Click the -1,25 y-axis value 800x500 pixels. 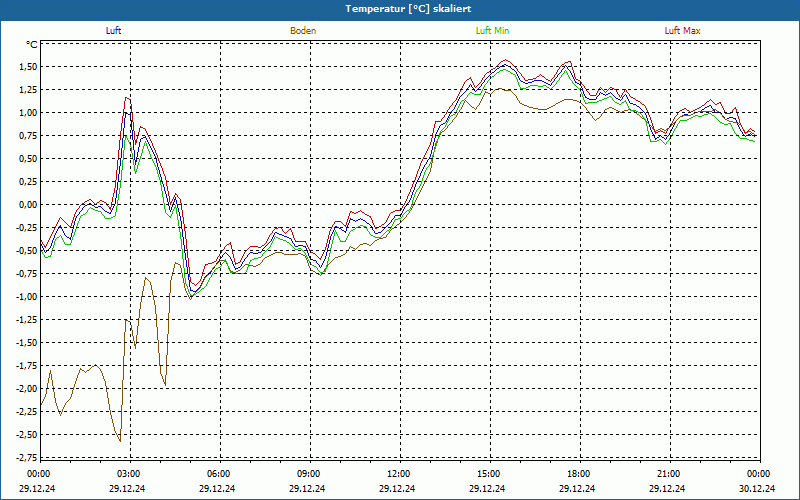click(x=26, y=319)
